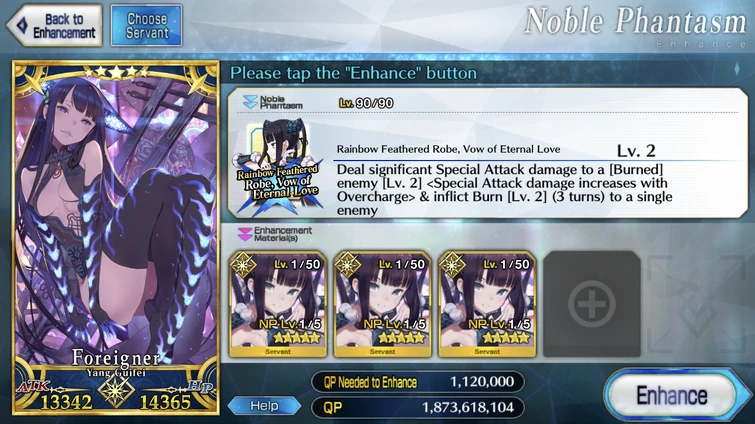
Task: Click the Noble Phantasm description text
Action: coord(504,190)
